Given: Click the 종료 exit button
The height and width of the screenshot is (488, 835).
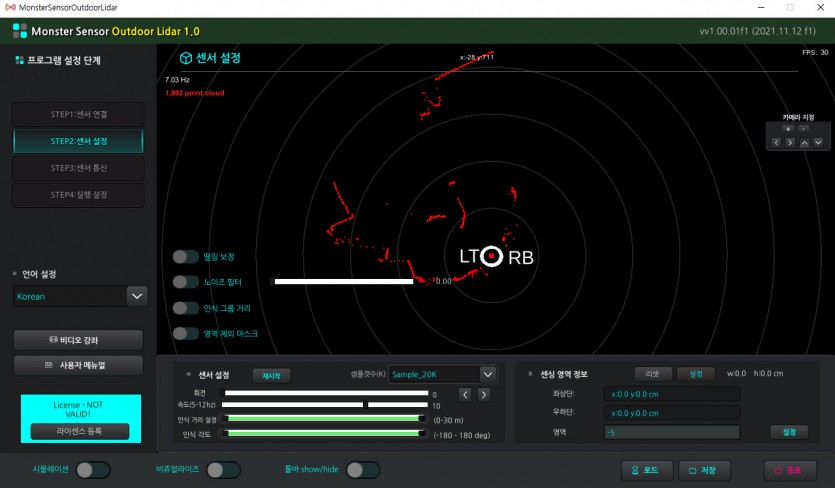Looking at the screenshot, I should pyautogui.click(x=790, y=470).
